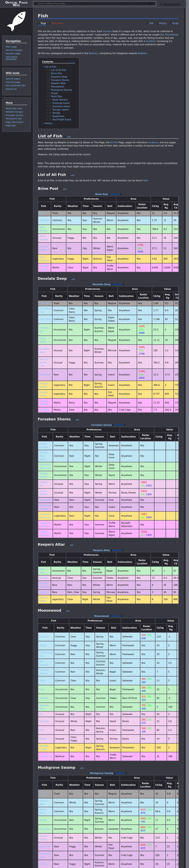Viewport: 189px width, 868px height.
Task: Open Spectral Serpent fish link
Action: 44,267
